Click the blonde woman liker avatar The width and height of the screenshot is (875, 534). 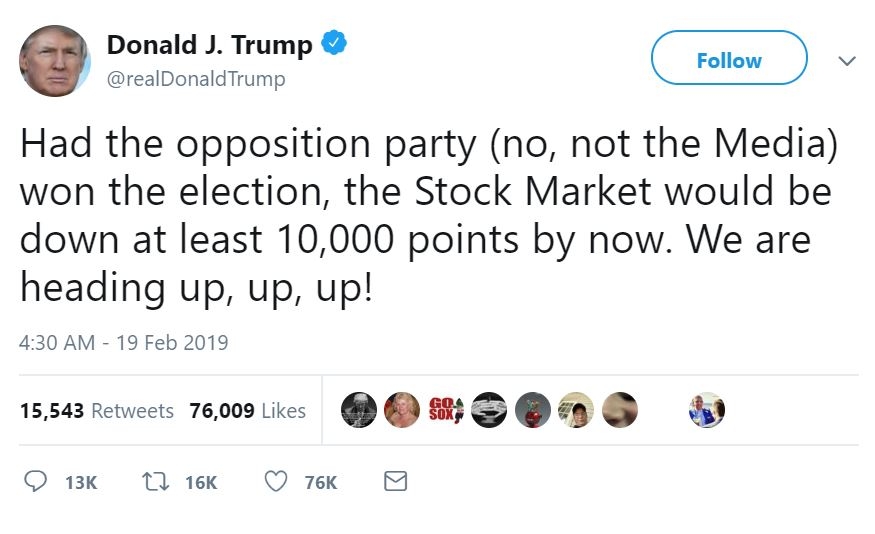click(x=402, y=410)
